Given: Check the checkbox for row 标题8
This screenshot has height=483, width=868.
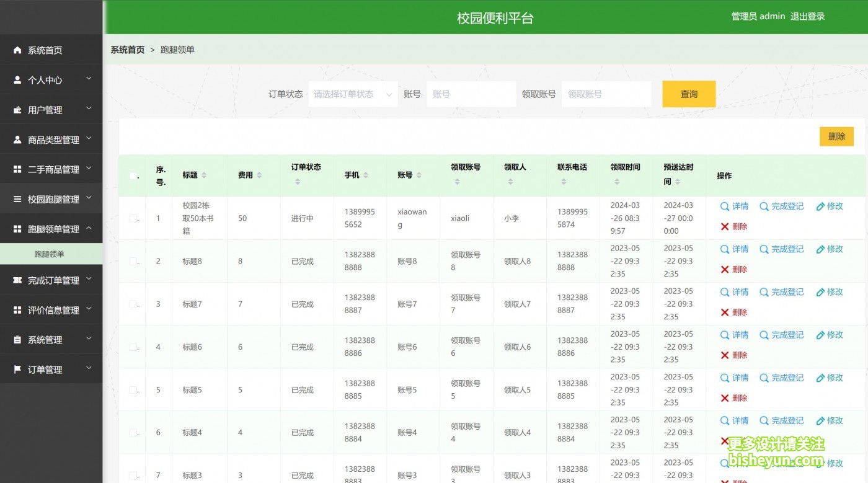Looking at the screenshot, I should point(133,261).
